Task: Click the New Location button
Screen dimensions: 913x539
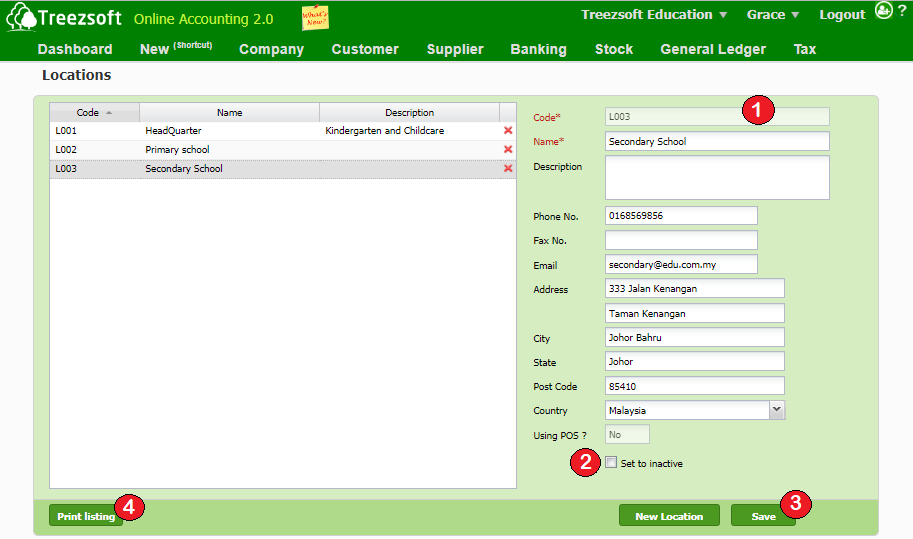Action: coord(668,516)
